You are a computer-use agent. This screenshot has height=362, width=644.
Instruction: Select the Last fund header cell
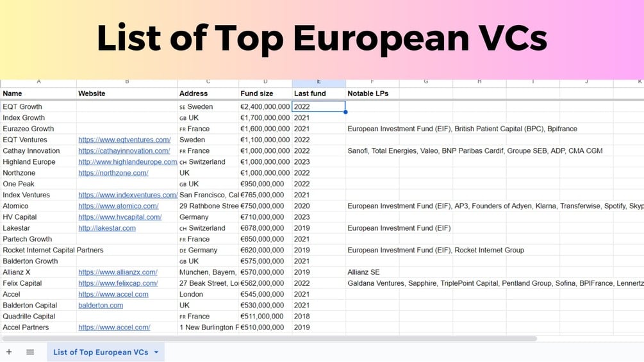click(x=318, y=94)
